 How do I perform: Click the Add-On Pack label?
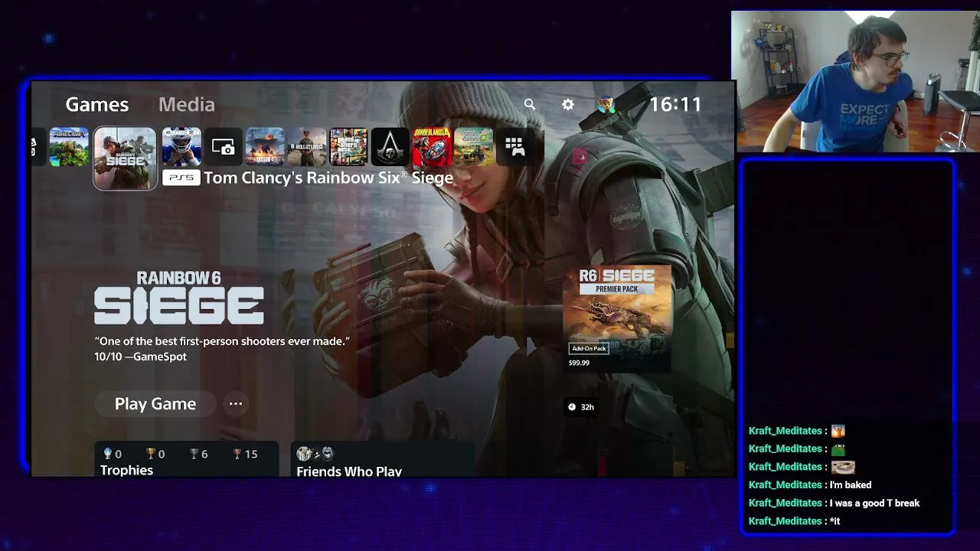pos(589,348)
